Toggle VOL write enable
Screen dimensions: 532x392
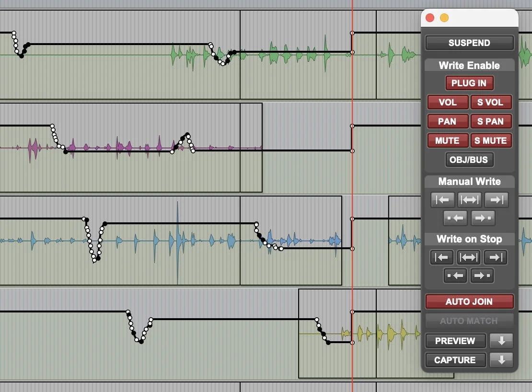tap(448, 102)
